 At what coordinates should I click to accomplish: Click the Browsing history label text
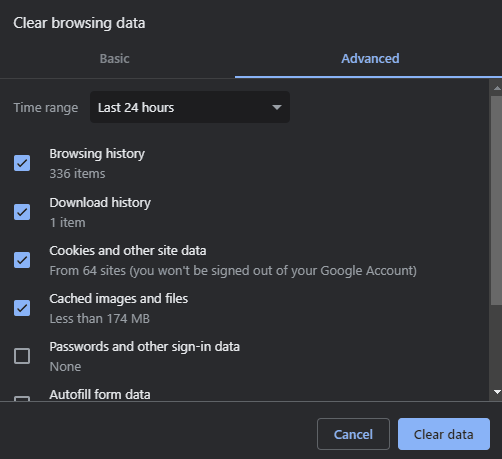coord(97,154)
